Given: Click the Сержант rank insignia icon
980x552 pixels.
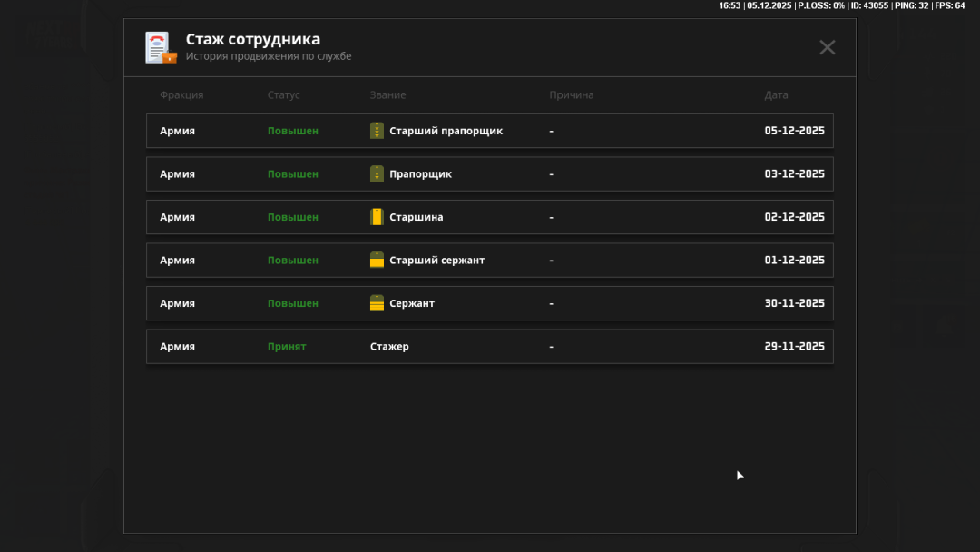Looking at the screenshot, I should tap(377, 303).
